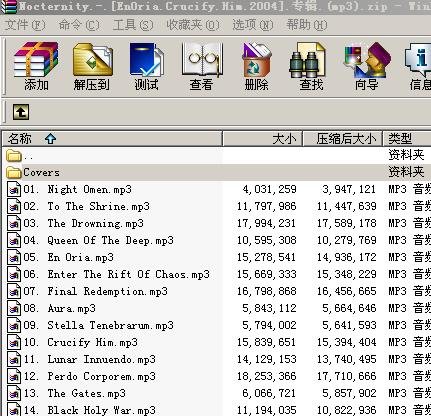Screen dimensions: 431x416
Task: Sort by Name (名称) column header
Action: pyautogui.click(x=112, y=139)
